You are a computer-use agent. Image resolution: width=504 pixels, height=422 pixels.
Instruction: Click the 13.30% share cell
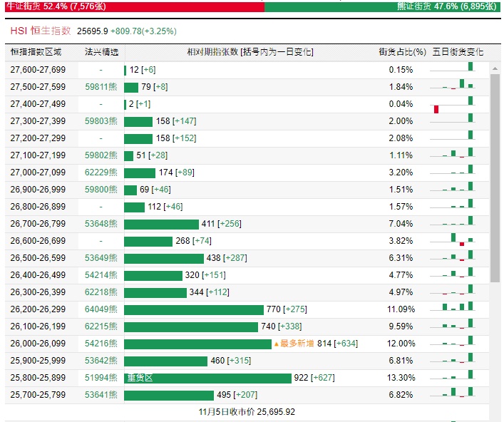click(401, 378)
